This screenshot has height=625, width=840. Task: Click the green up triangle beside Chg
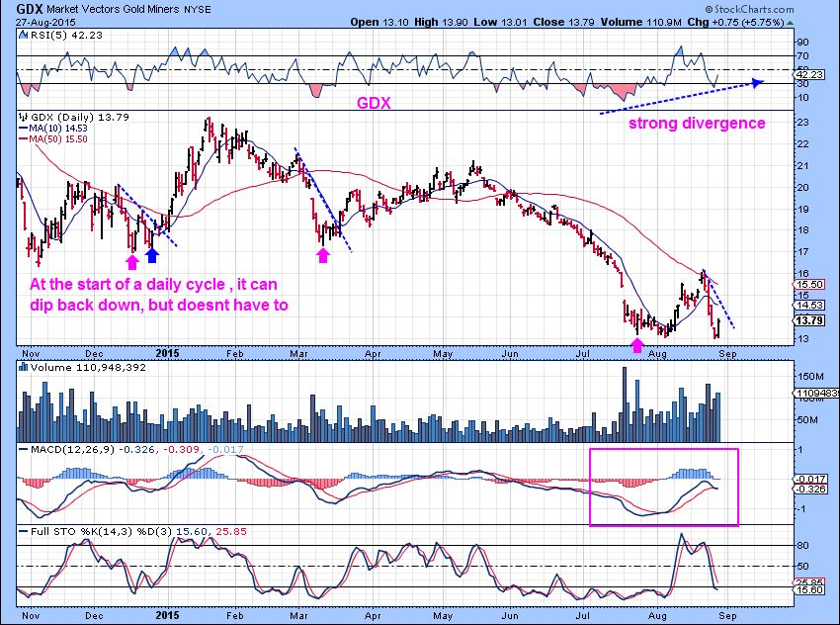tap(791, 23)
